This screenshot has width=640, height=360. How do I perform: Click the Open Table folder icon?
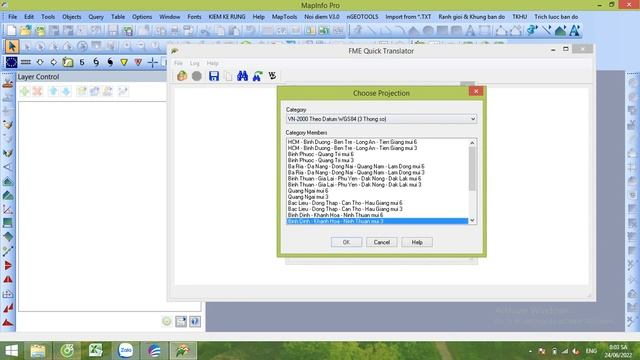(25, 30)
